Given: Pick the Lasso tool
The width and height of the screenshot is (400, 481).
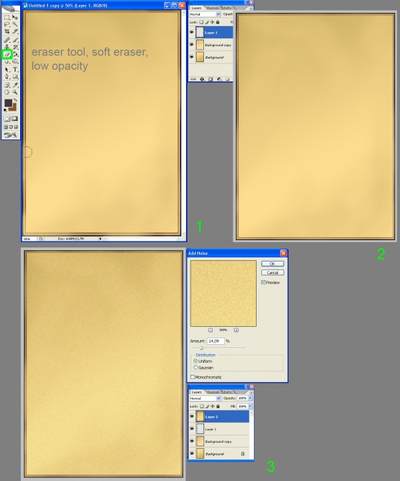Looking at the screenshot, I should click(x=7, y=24).
